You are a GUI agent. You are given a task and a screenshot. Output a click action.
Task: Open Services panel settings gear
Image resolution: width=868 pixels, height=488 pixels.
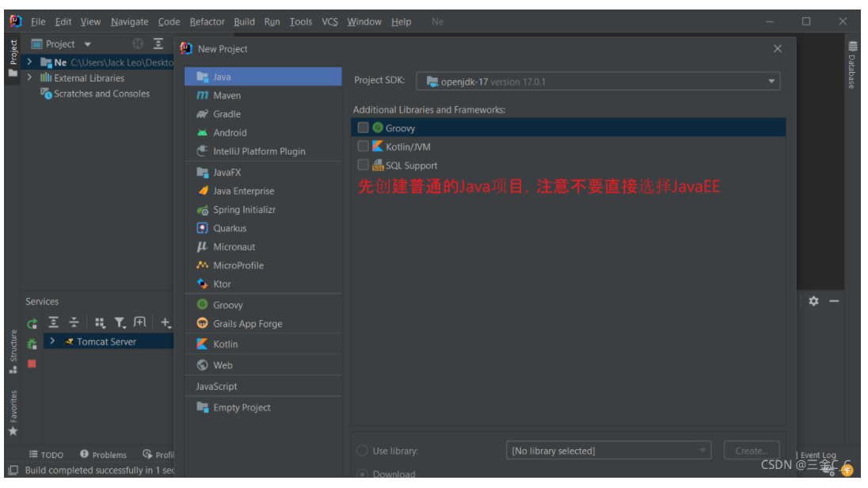(813, 301)
